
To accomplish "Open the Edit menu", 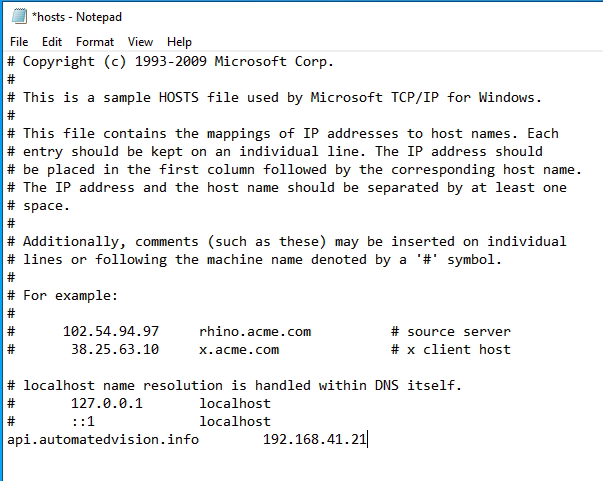I will (x=52, y=42).
